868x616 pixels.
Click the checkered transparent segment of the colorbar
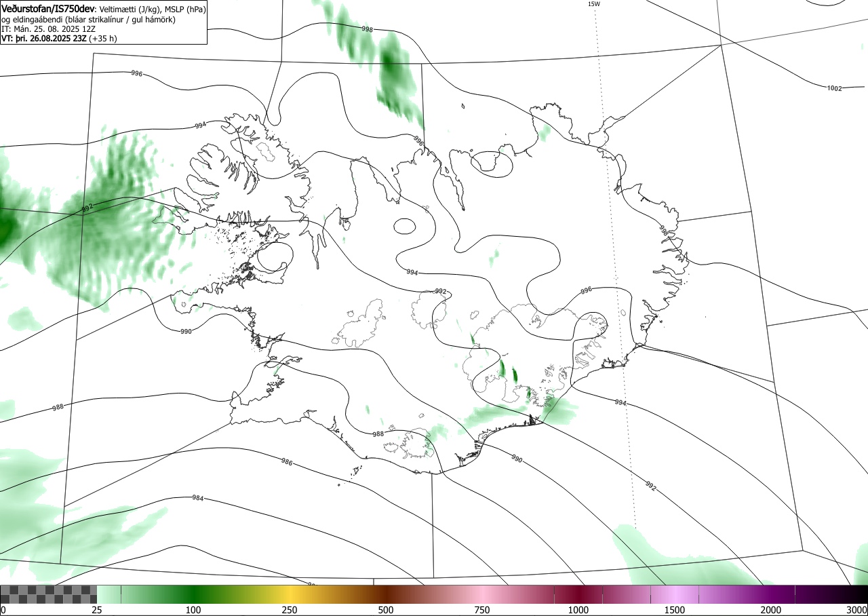[x=49, y=594]
